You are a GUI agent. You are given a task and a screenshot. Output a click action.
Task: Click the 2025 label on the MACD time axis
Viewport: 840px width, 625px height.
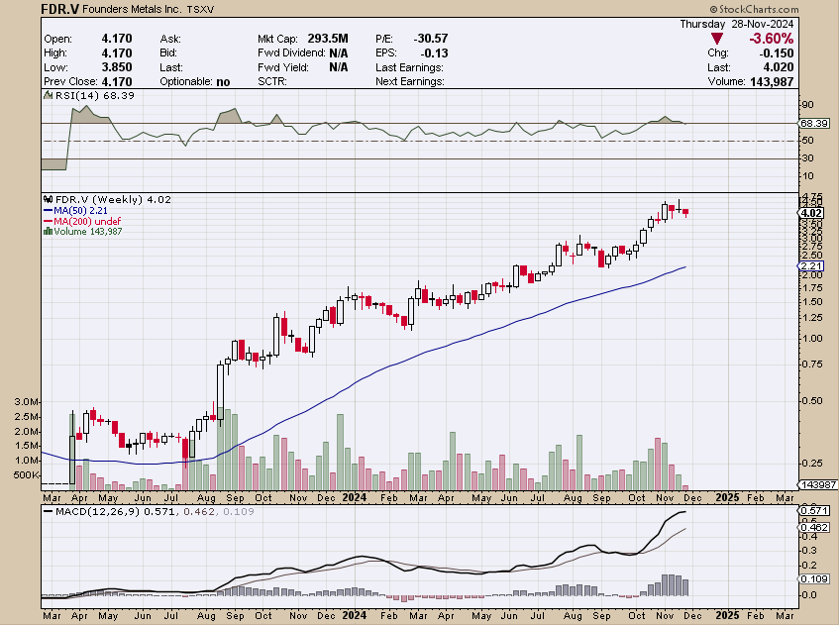(x=727, y=615)
